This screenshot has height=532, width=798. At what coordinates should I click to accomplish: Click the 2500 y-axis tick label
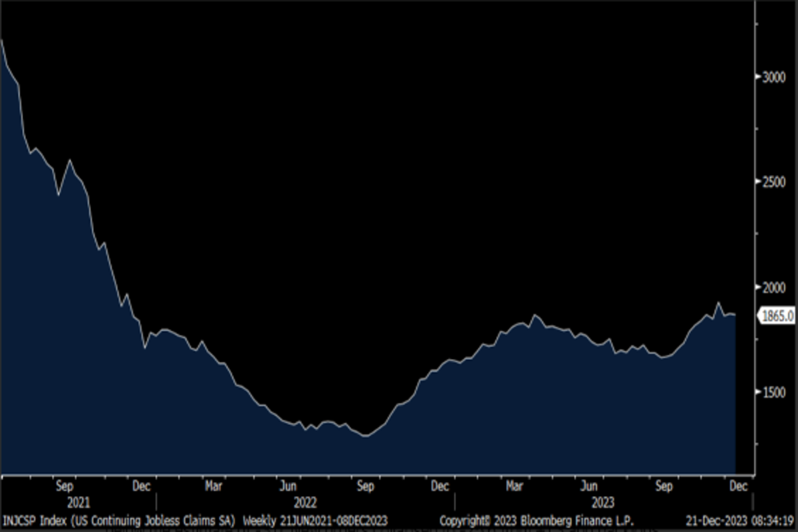point(774,182)
